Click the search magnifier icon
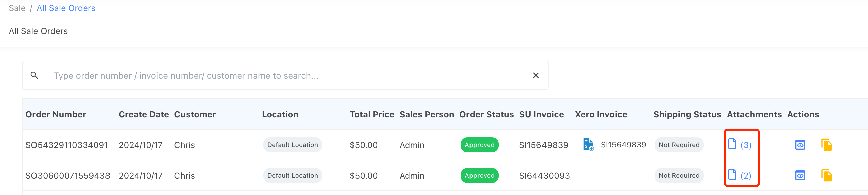The width and height of the screenshot is (868, 195). click(x=34, y=76)
